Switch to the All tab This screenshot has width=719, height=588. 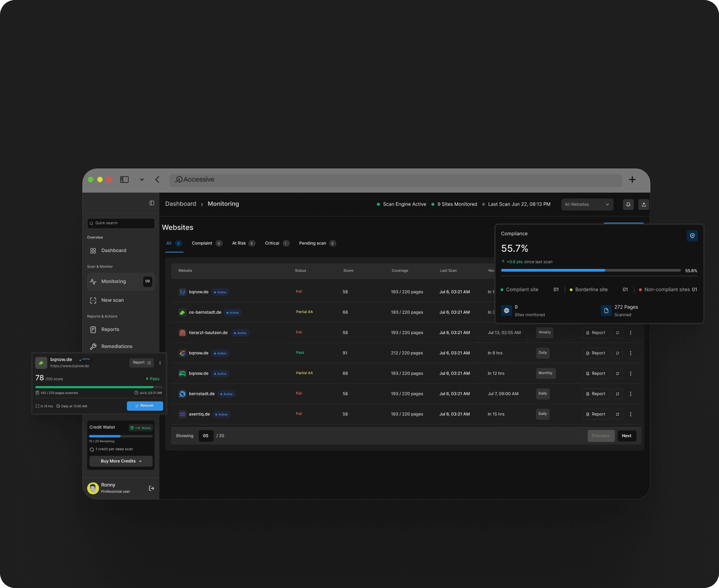point(174,243)
